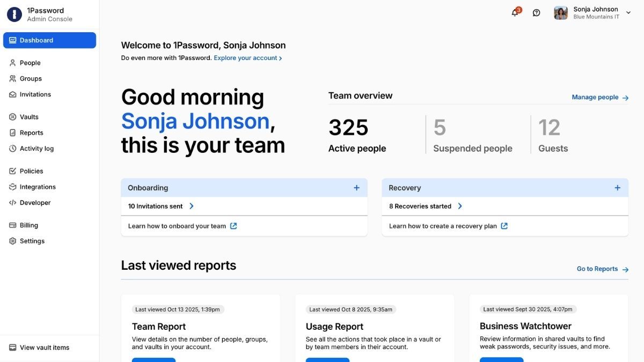
Task: Select Dashboard in the sidebar
Action: [49, 40]
